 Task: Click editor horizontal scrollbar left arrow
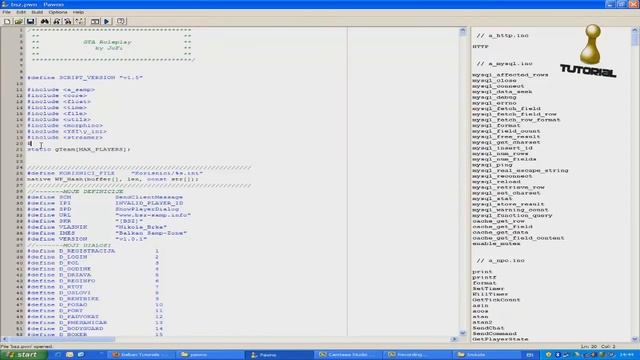click(4, 339)
